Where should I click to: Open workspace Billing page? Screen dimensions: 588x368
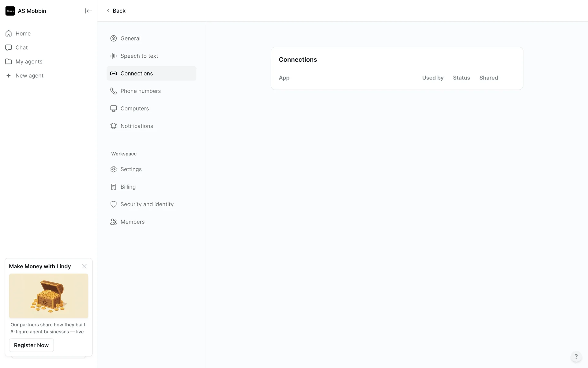click(128, 187)
